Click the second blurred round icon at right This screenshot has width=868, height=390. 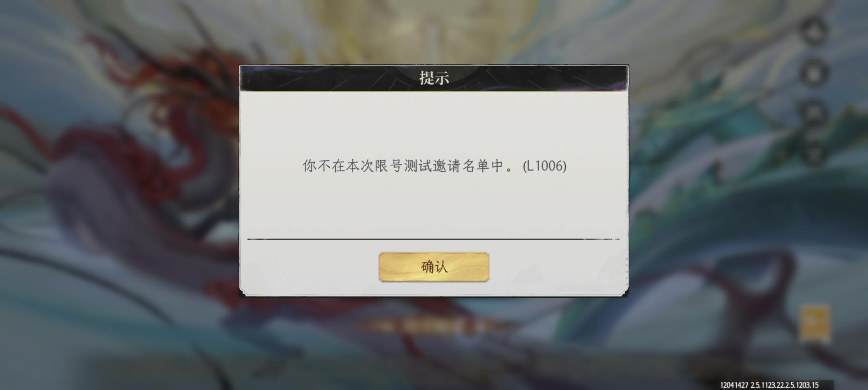coord(813,72)
